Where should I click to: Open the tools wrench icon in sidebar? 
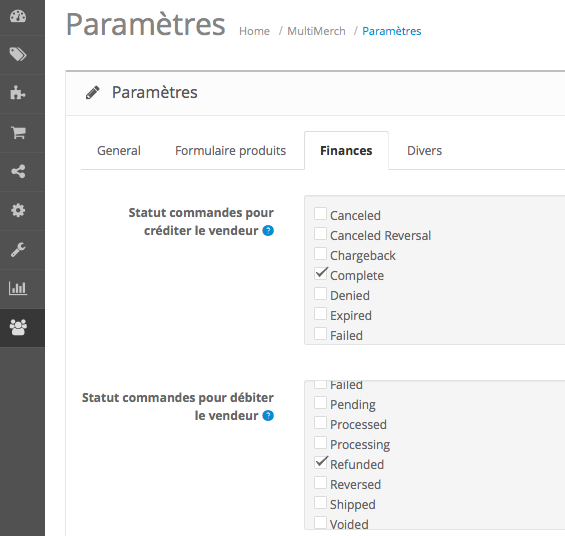click(18, 249)
